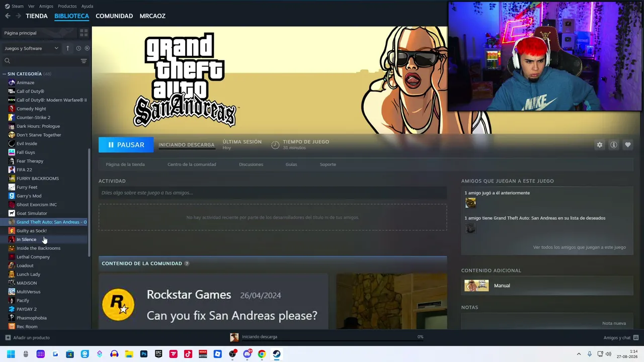Screen dimensions: 644x362
Task: Show hidden system tray icons chevron
Action: point(579,354)
